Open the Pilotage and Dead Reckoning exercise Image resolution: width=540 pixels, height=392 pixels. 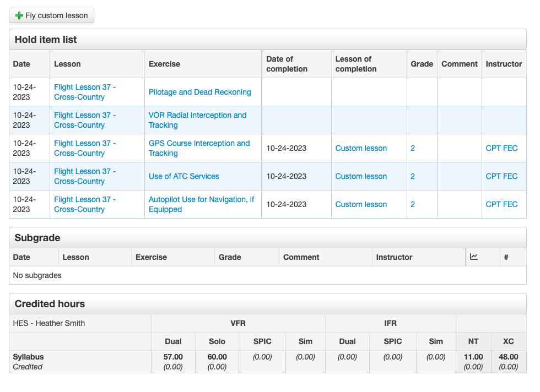(199, 92)
